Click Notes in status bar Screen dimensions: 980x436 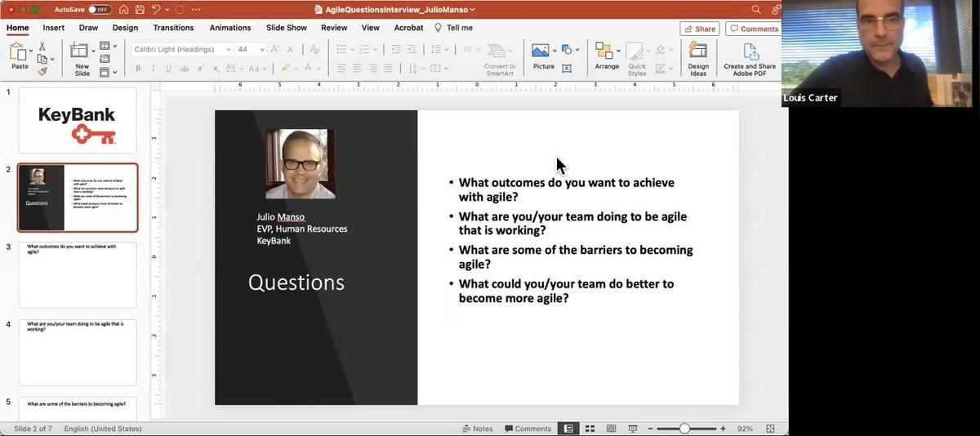pos(478,429)
